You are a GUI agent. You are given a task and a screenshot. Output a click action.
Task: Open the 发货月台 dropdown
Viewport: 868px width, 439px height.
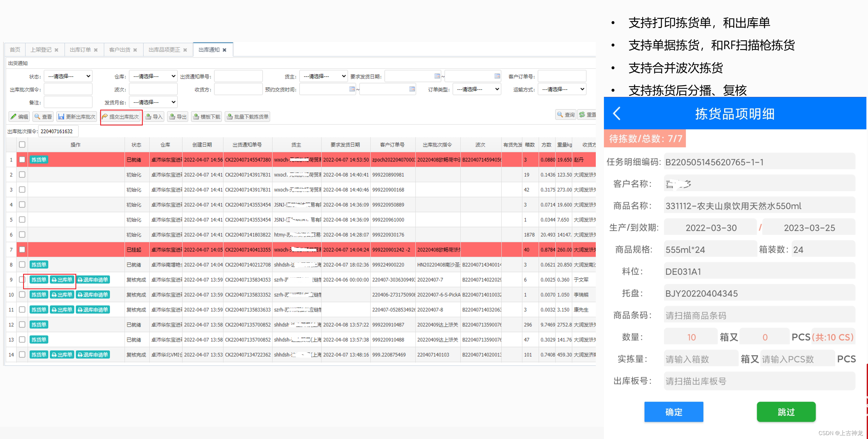coord(153,102)
